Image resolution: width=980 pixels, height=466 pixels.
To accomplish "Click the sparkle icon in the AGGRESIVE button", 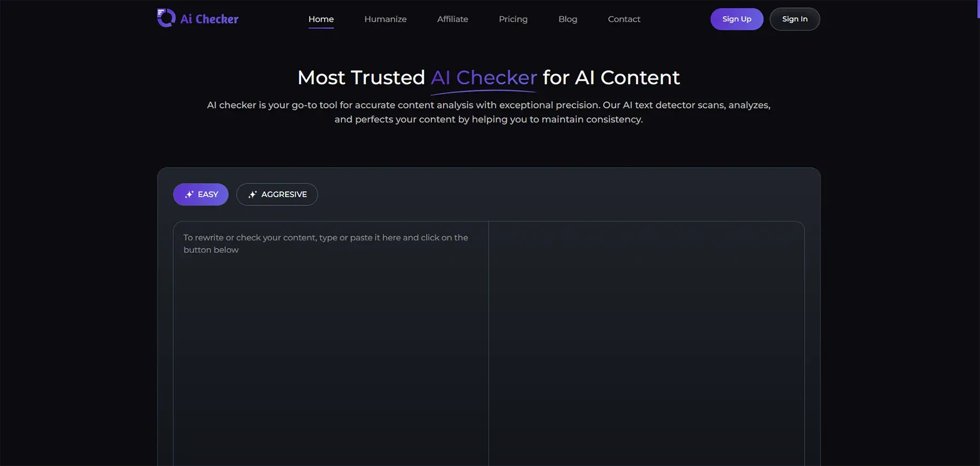I will pyautogui.click(x=252, y=194).
